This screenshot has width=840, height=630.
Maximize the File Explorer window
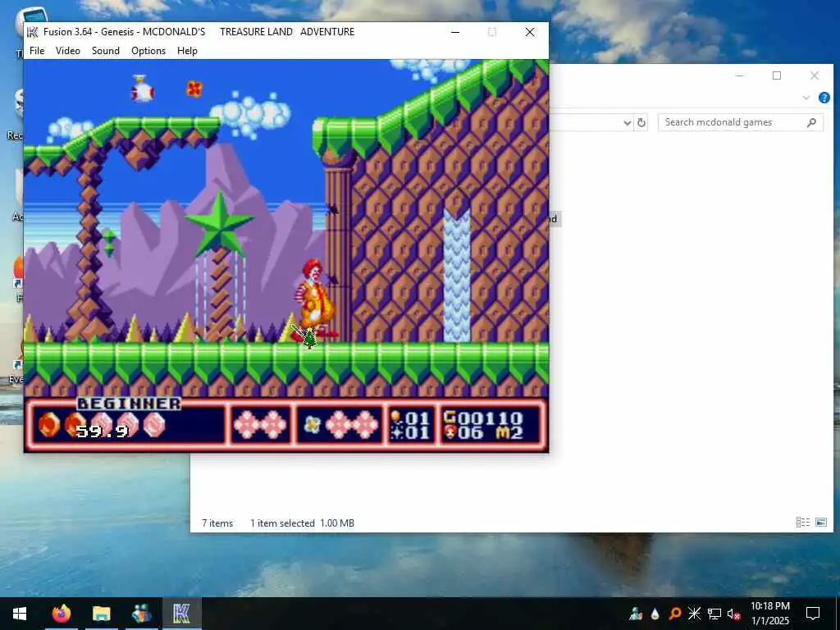tap(777, 75)
